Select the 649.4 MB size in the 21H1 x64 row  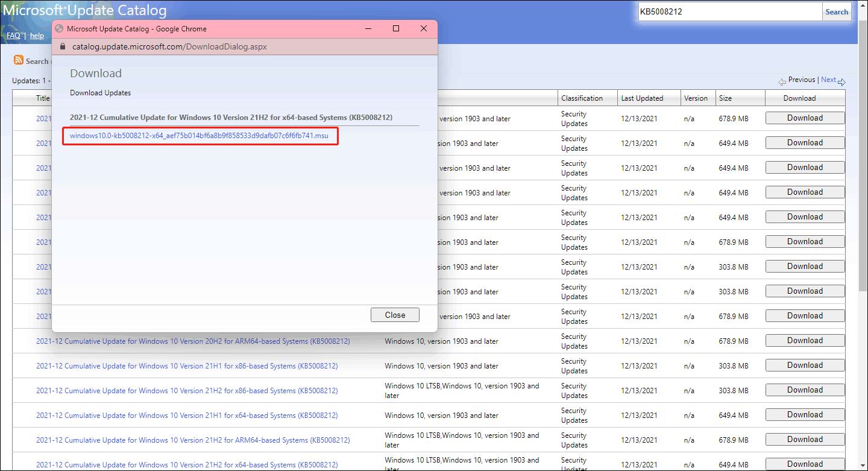pyautogui.click(x=734, y=416)
